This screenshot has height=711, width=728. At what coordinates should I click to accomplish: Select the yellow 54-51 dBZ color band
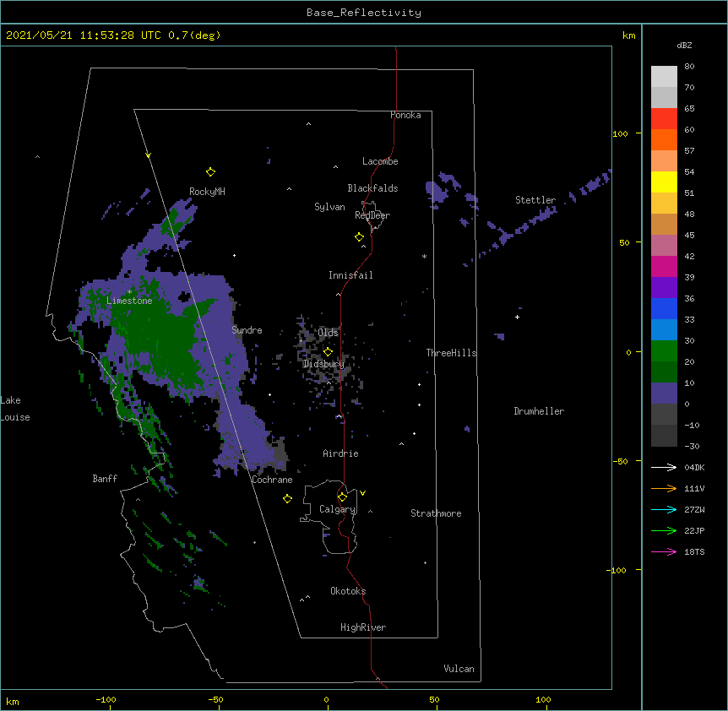[664, 182]
